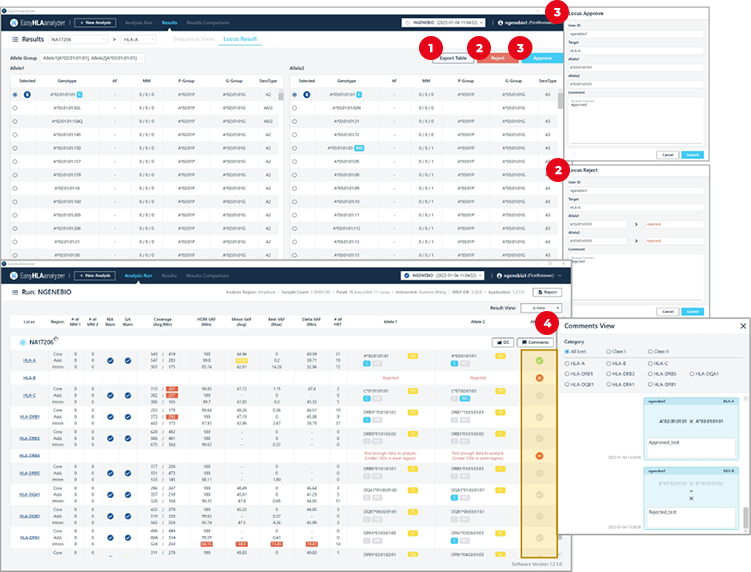Click the QC button for sample NA17206
The width and height of the screenshot is (751, 572).
pyautogui.click(x=502, y=342)
